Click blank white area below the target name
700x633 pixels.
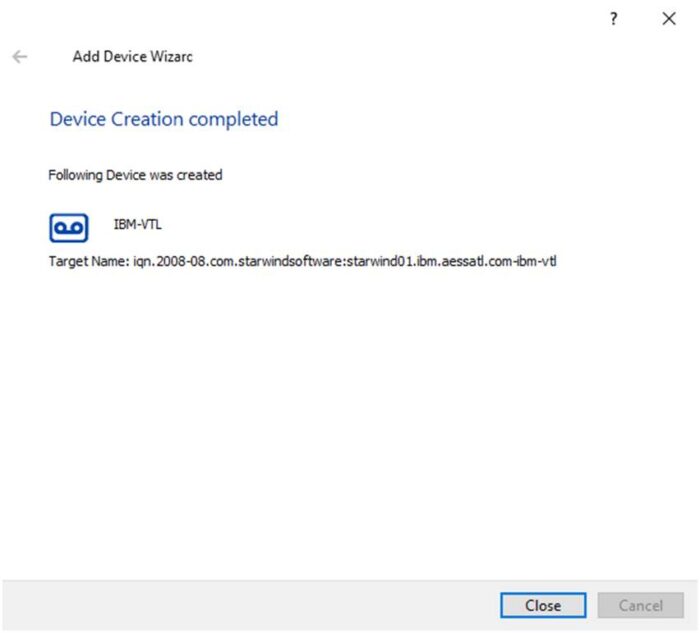tap(350, 420)
